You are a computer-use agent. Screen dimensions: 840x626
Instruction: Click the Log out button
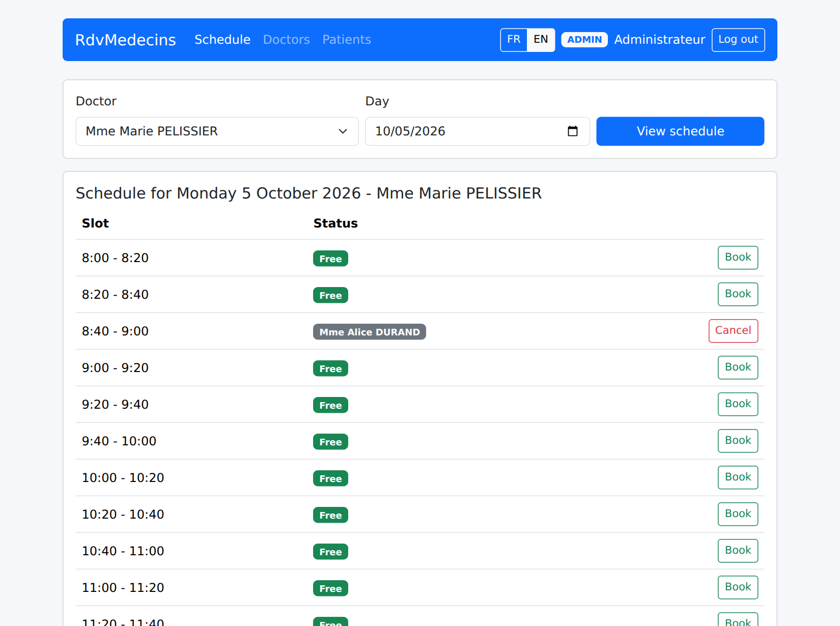pos(738,40)
